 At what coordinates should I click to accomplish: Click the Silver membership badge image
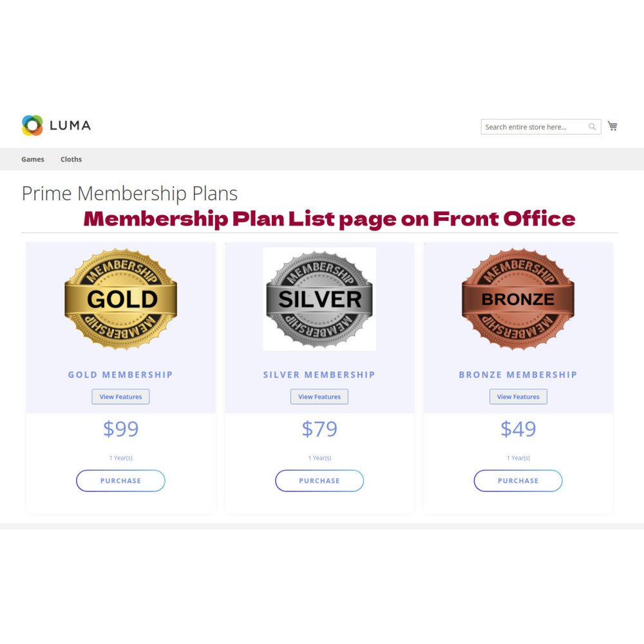tap(319, 299)
